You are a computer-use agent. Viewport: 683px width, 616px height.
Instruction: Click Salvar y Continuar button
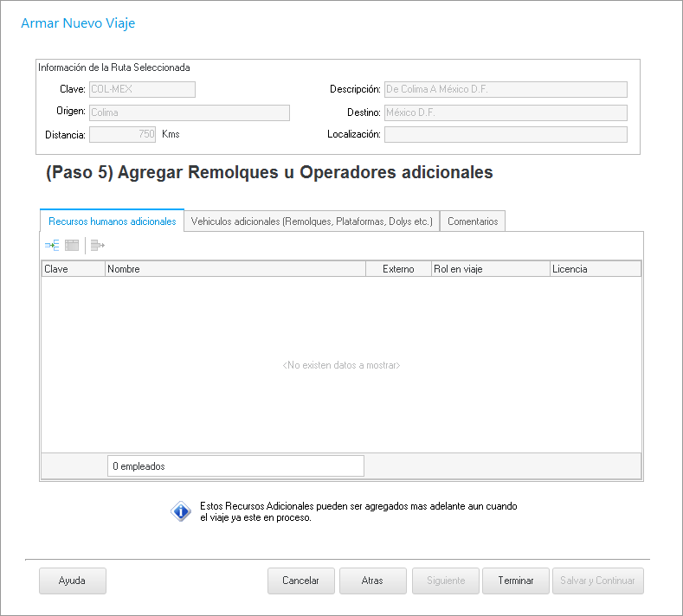click(x=597, y=581)
